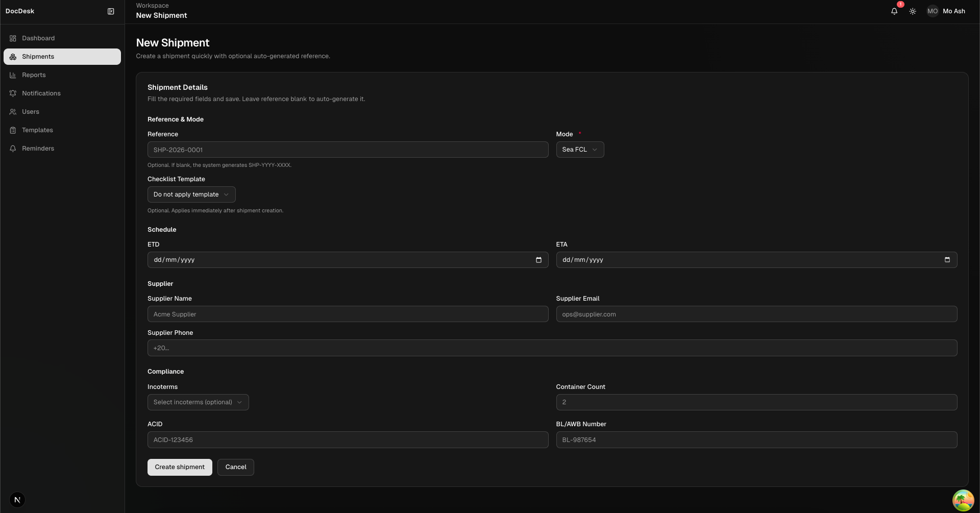Viewport: 980px width, 513px height.
Task: Open Shipments in sidebar
Action: (62, 57)
